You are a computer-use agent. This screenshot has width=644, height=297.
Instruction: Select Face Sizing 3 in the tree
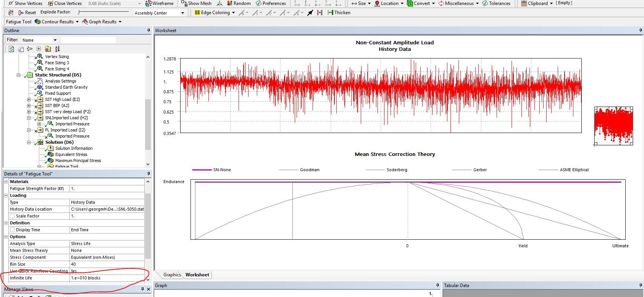[57, 63]
